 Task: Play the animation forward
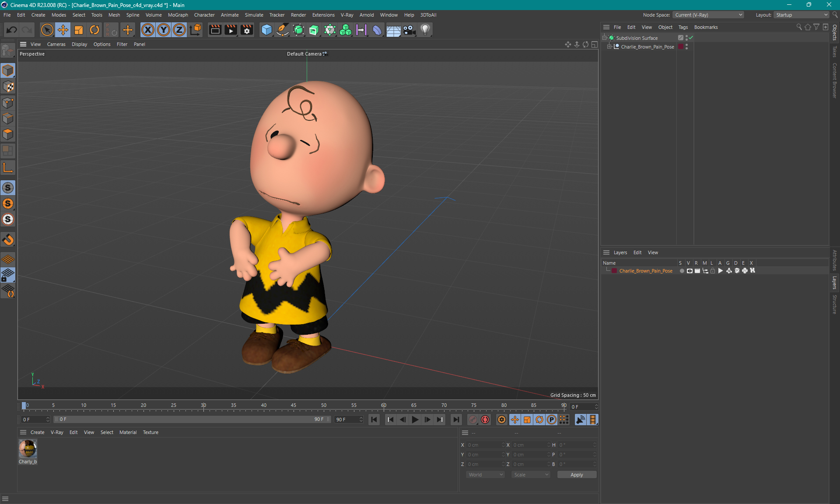tap(415, 420)
